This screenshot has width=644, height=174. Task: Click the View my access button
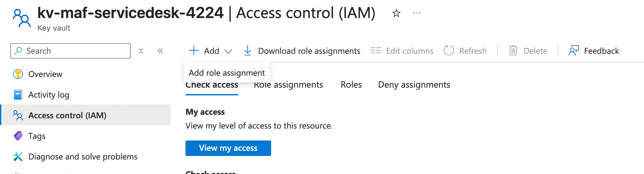(x=228, y=148)
